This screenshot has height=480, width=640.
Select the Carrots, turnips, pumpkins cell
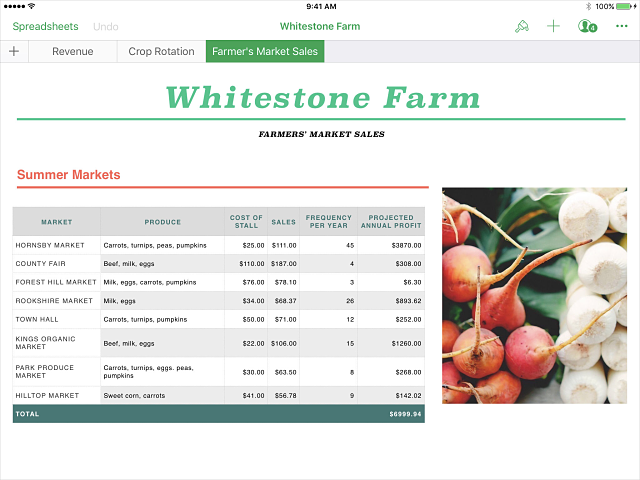pos(162,319)
